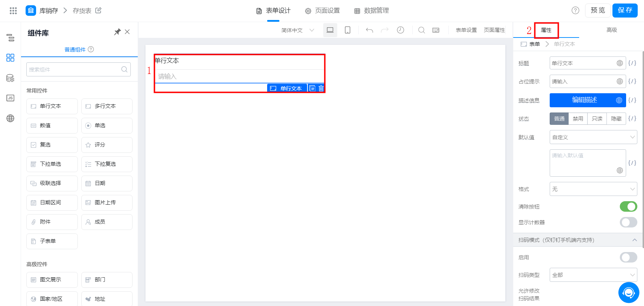
Task: Toggle the 显示计数器 switch on
Action: click(x=628, y=222)
